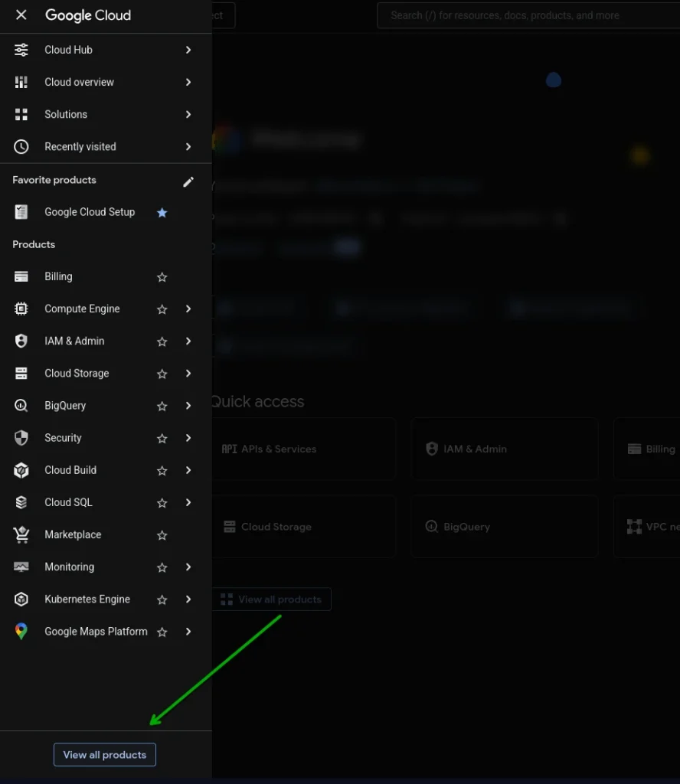Toggle the favorite star for Kubernetes Engine
680x784 pixels.
tap(162, 600)
